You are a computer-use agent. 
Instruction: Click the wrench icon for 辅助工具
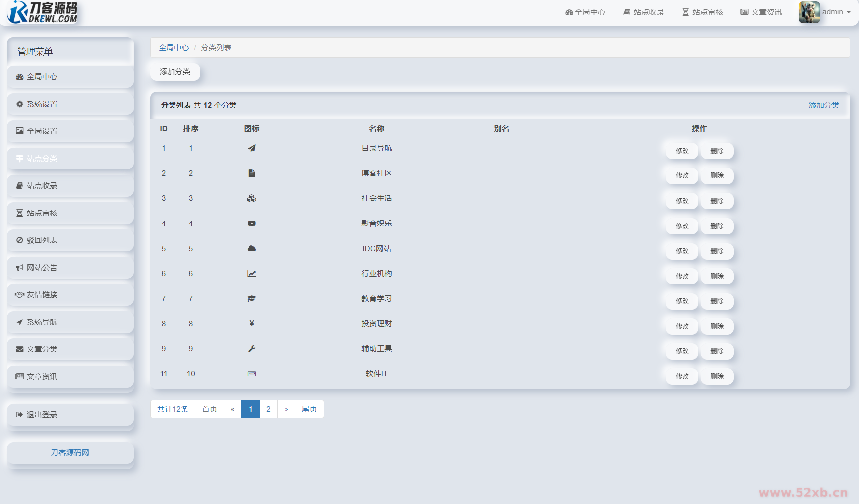[x=252, y=349]
